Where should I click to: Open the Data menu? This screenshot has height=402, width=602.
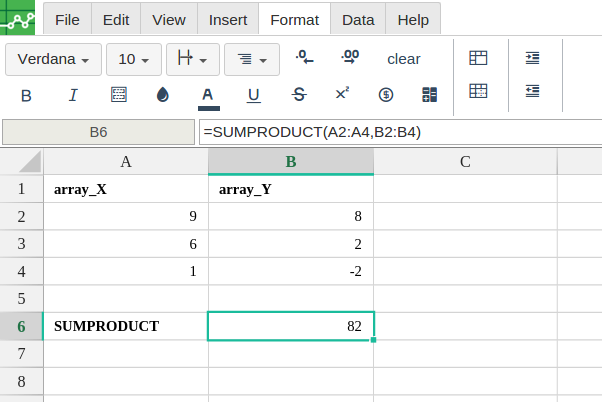(358, 20)
